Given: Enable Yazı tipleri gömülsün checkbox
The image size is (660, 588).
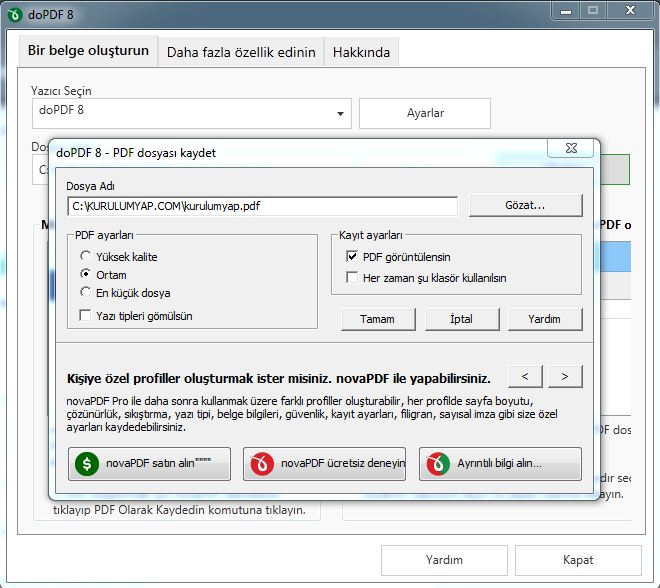Looking at the screenshot, I should pos(85,315).
